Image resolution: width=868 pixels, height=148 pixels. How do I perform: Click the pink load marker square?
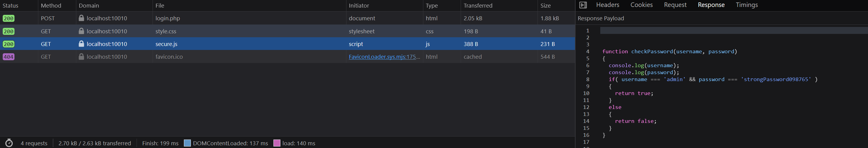point(277,143)
